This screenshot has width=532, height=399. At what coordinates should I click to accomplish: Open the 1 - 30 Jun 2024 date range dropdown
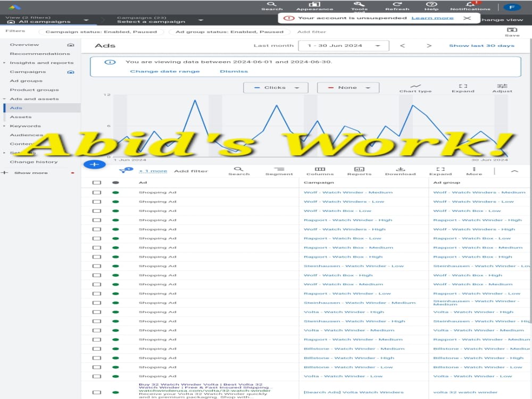click(x=343, y=45)
